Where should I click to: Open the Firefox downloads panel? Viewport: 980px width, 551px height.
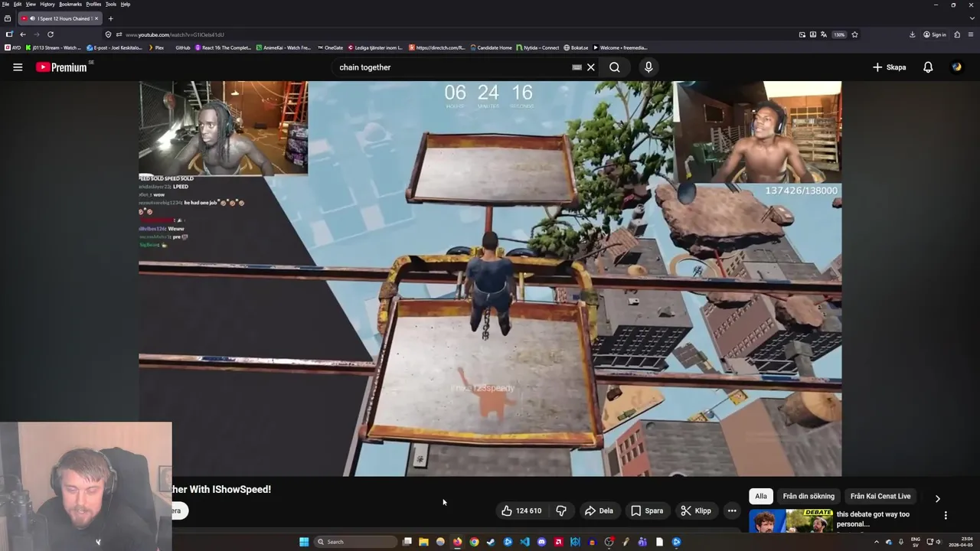[x=912, y=34]
